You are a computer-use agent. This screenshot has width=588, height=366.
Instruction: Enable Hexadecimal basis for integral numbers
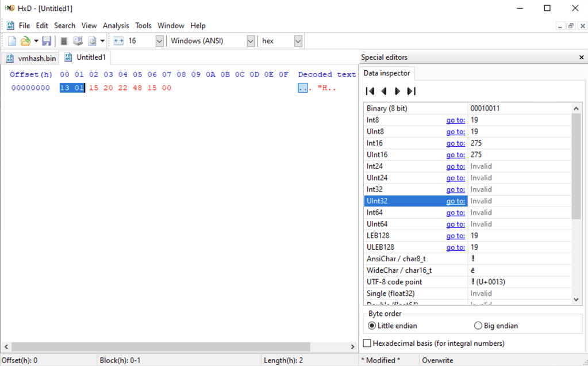[x=368, y=344]
